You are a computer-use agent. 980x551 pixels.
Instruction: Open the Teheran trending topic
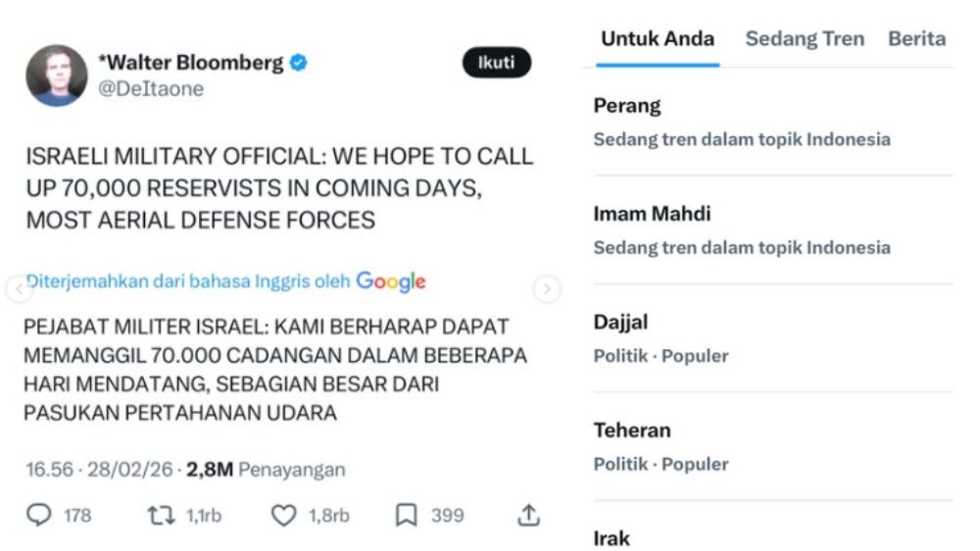coord(632,430)
